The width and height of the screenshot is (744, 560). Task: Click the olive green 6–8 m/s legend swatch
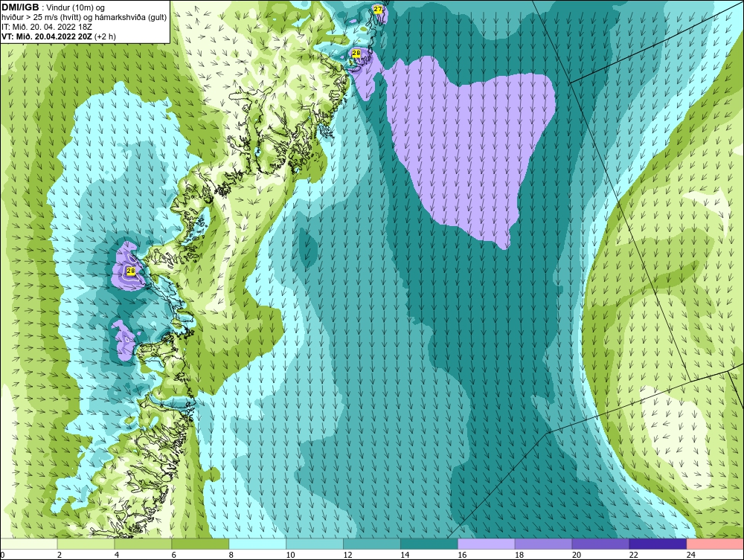[x=200, y=544]
